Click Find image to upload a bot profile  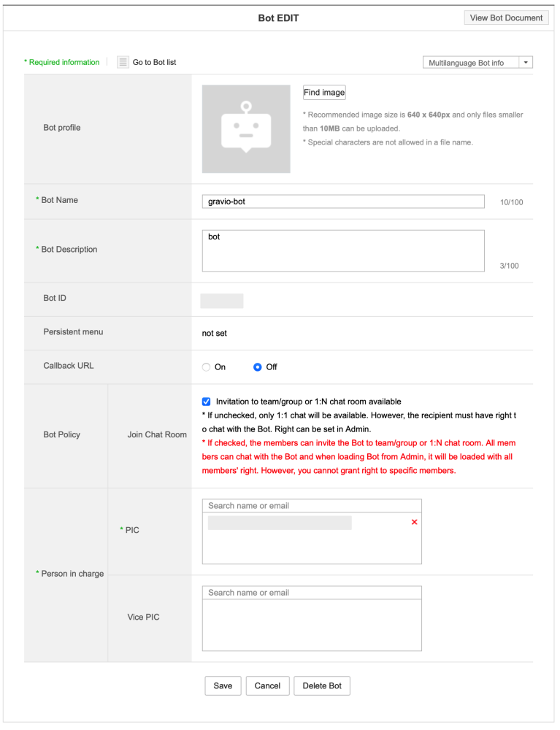(324, 92)
